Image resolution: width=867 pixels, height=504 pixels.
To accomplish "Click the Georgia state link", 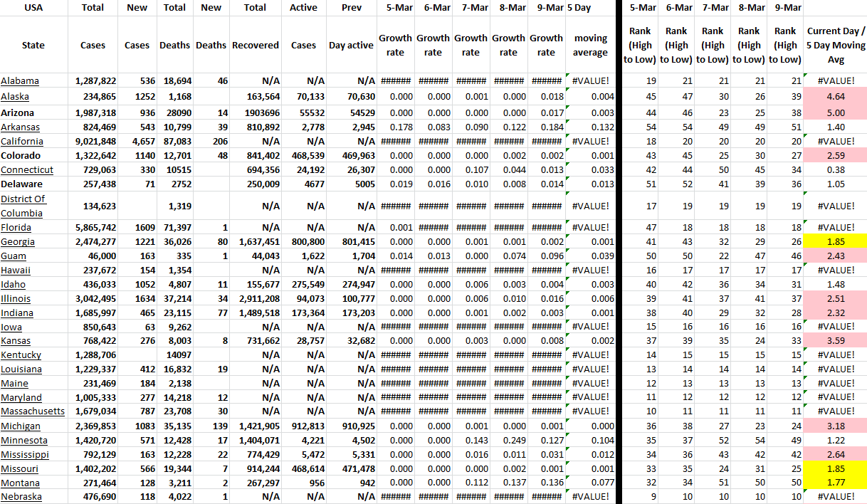I will (18, 242).
